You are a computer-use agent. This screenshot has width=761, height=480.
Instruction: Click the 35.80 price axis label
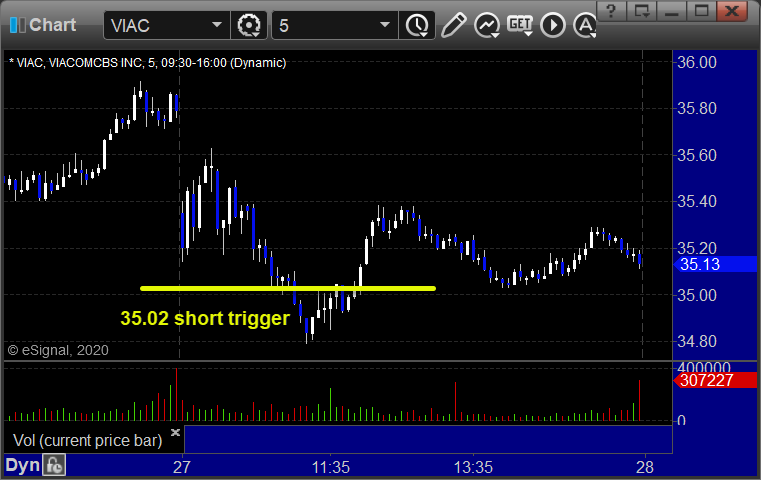point(697,108)
